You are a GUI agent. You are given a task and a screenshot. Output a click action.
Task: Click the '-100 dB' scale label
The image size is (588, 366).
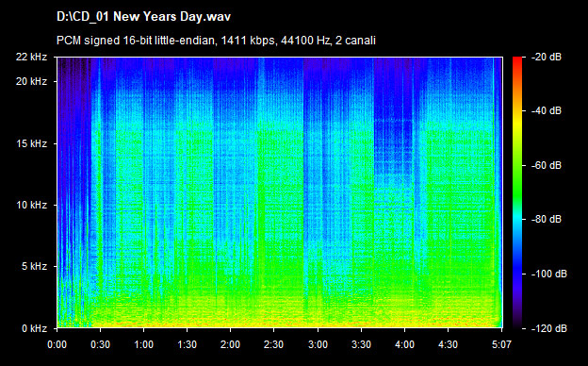click(549, 274)
